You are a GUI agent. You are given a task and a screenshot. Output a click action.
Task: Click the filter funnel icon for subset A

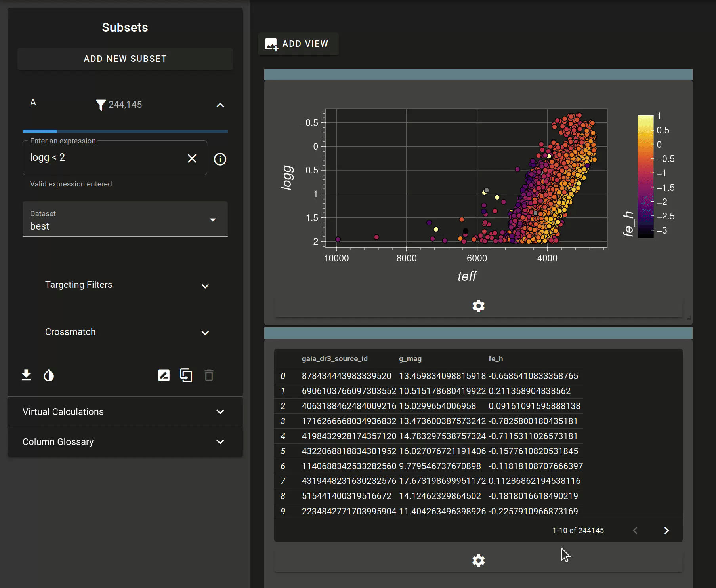pos(101,105)
